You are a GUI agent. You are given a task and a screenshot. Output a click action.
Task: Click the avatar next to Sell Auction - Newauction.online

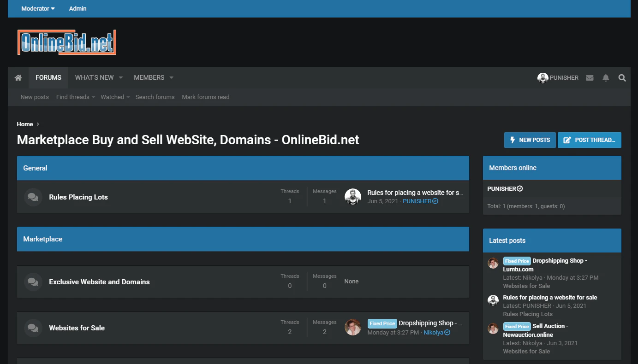(x=493, y=329)
